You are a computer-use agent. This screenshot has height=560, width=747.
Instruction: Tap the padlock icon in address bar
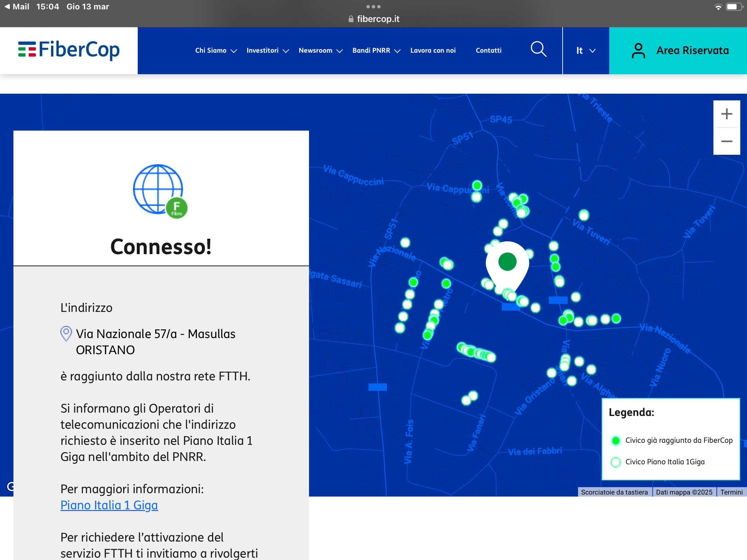click(351, 19)
